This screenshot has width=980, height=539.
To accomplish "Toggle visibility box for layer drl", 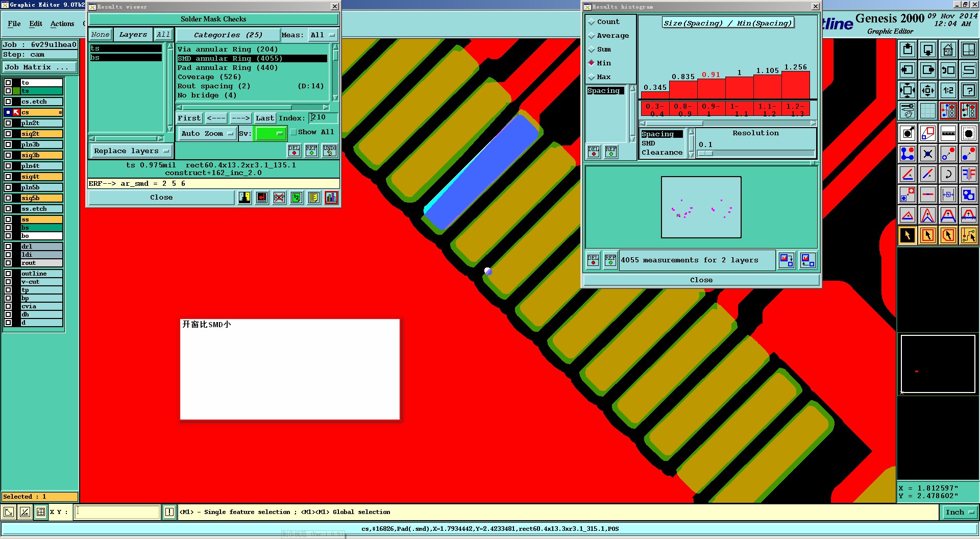I will click(x=8, y=247).
